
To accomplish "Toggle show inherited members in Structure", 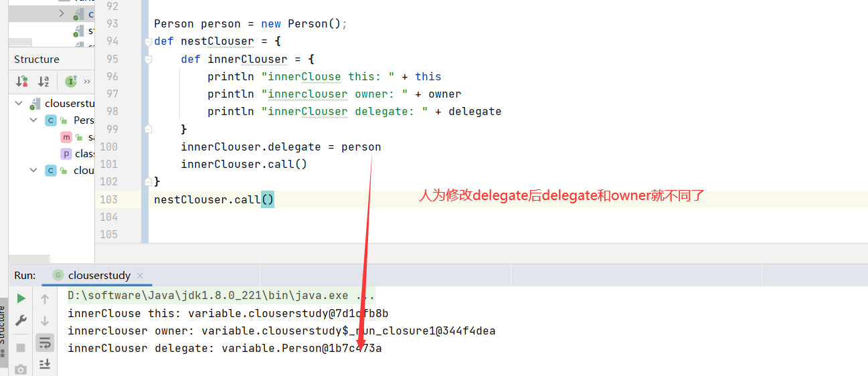I will point(71,82).
